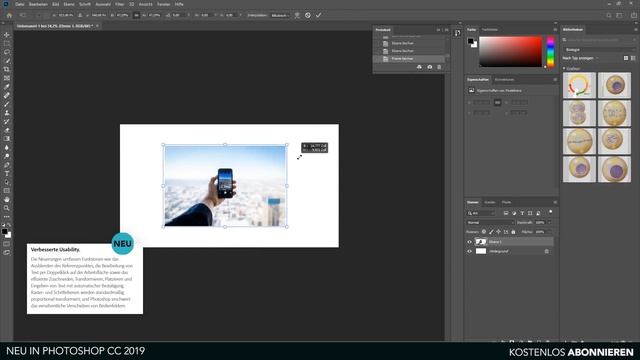Click the foreground color swatch in toolbar
The width and height of the screenshot is (640, 360).
point(4,232)
